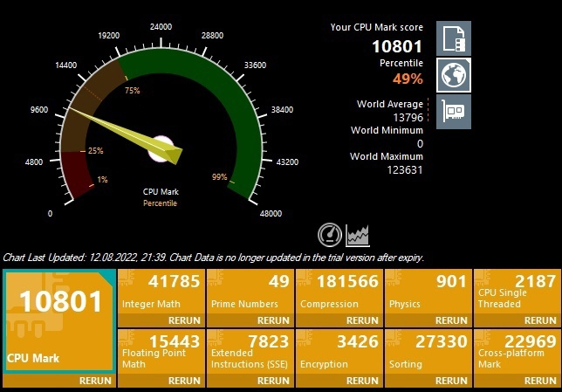Click the World Minimum 0 value
562x392 pixels.
click(x=420, y=144)
